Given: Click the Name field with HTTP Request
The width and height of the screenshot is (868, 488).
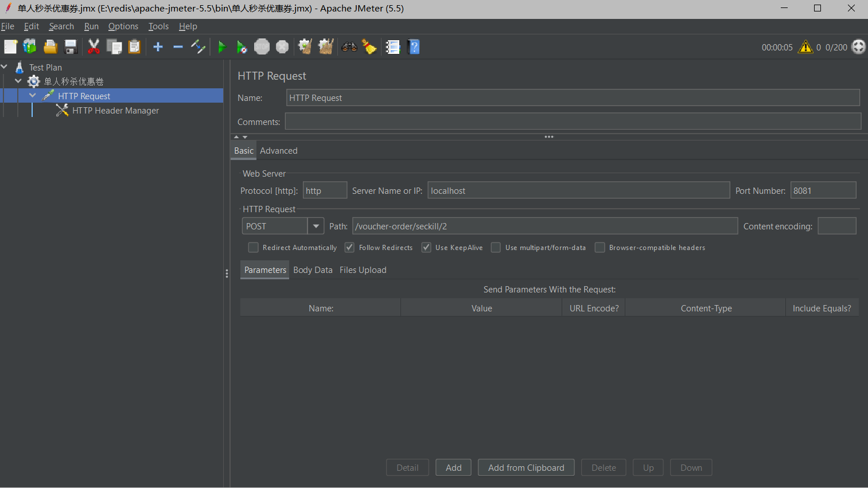Looking at the screenshot, I should click(573, 97).
